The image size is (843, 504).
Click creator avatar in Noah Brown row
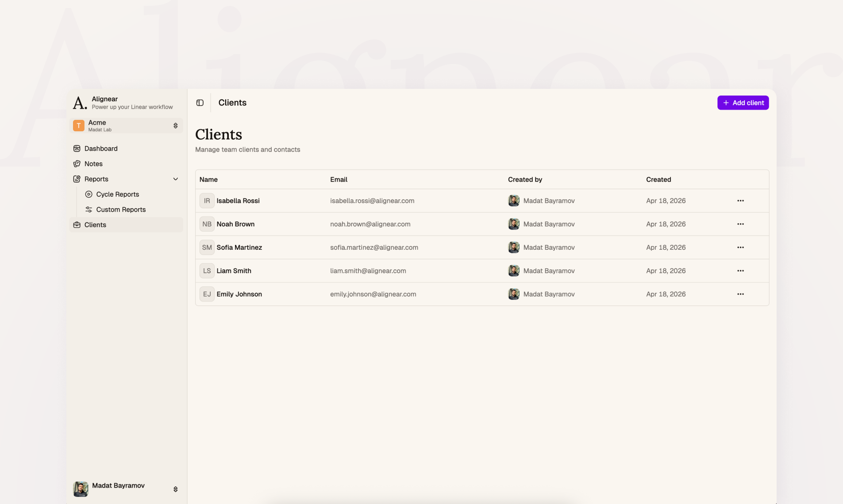(514, 224)
